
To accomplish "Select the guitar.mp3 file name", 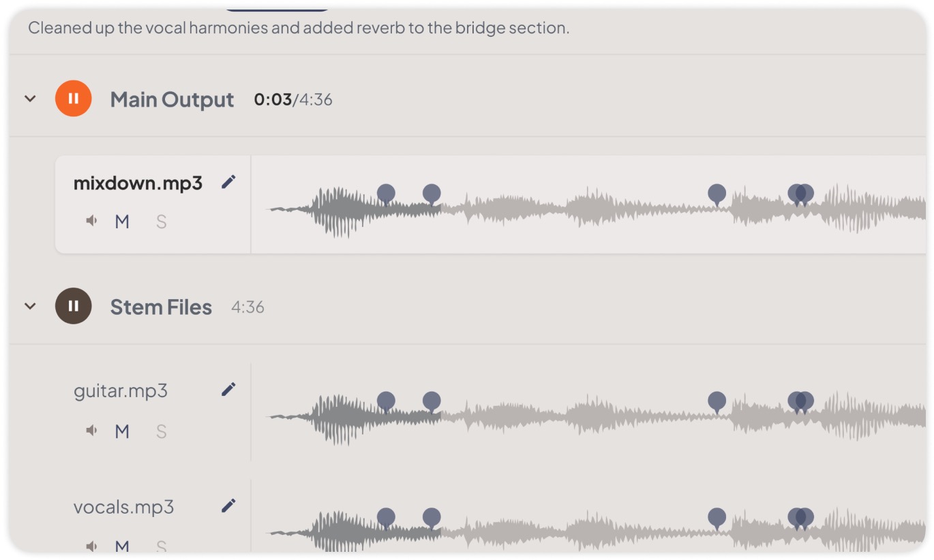I will click(121, 391).
